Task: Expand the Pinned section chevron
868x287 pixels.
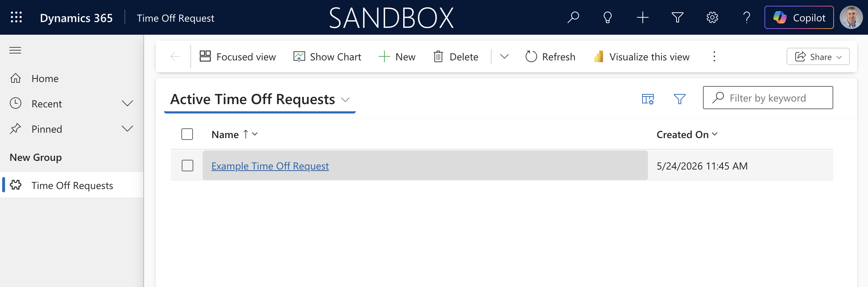Action: pos(127,129)
